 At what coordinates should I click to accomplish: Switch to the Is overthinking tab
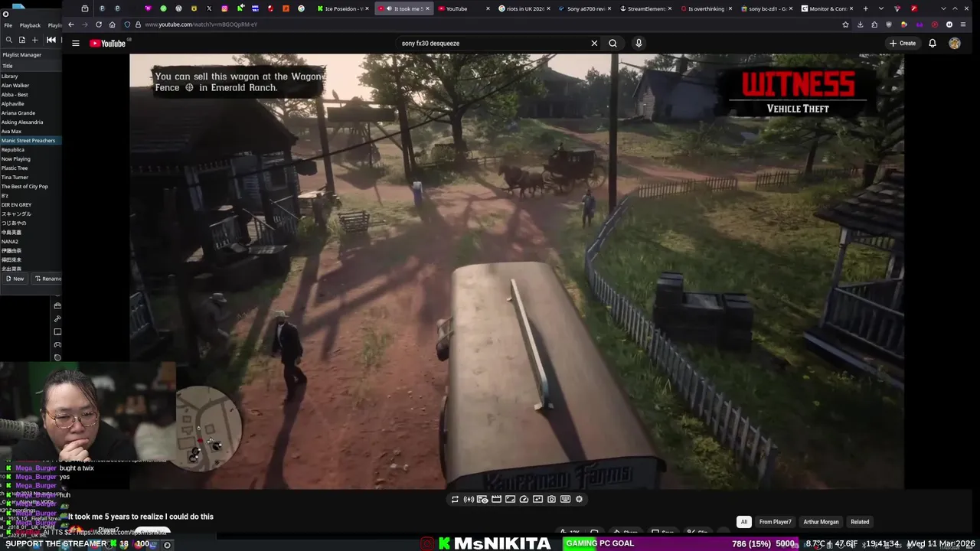click(x=706, y=8)
